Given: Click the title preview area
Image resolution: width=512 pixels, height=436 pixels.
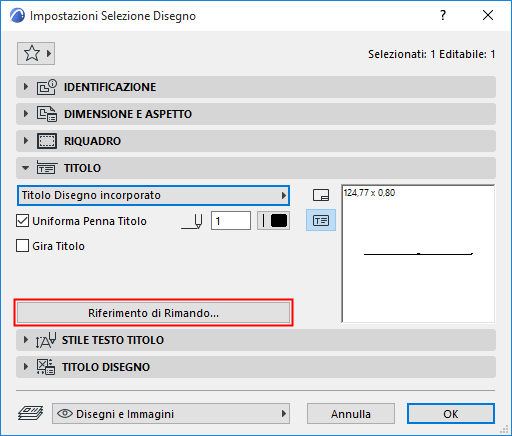Looking at the screenshot, I should (418, 254).
